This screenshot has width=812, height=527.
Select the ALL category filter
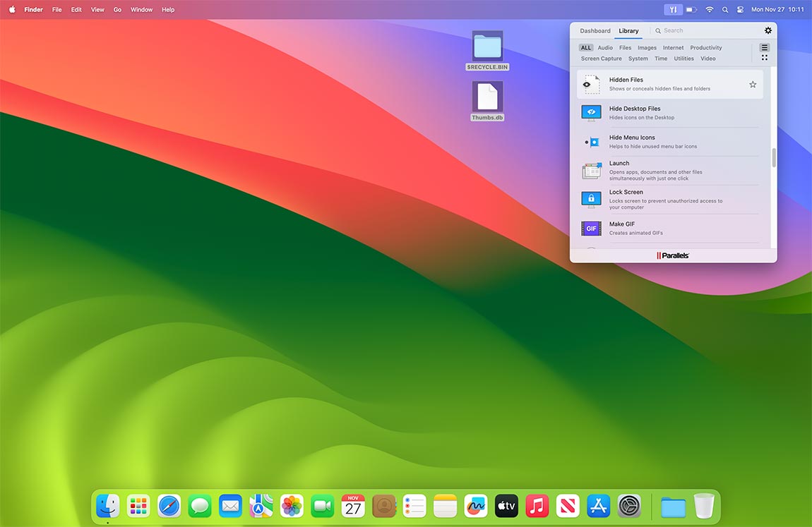pos(586,47)
